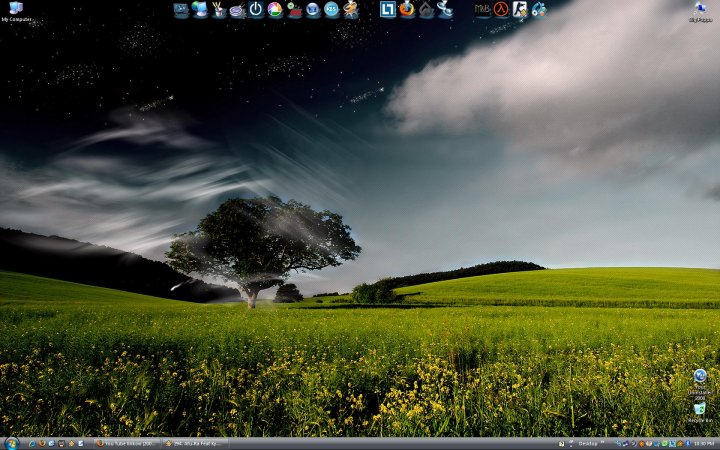This screenshot has height=450, width=720.
Task: Switch to the YouTube Firefox taskbar window
Action: 128,444
